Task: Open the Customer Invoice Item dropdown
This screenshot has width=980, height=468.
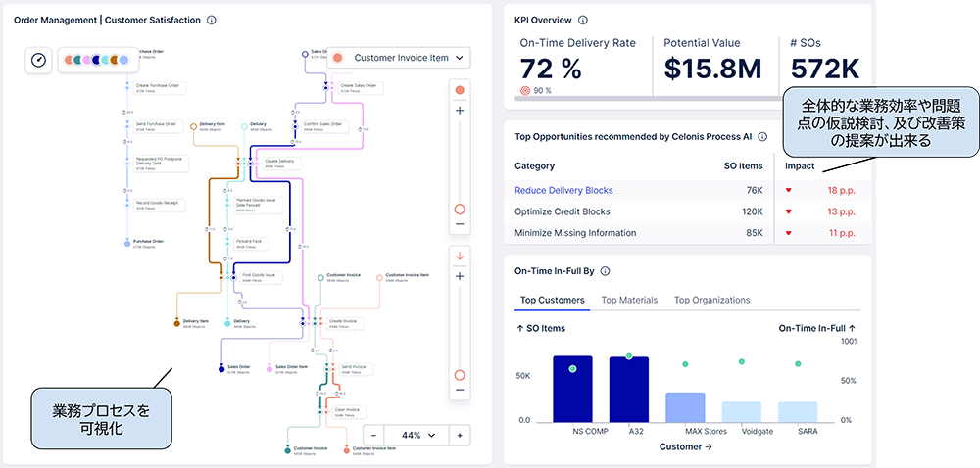Action: pos(398,59)
